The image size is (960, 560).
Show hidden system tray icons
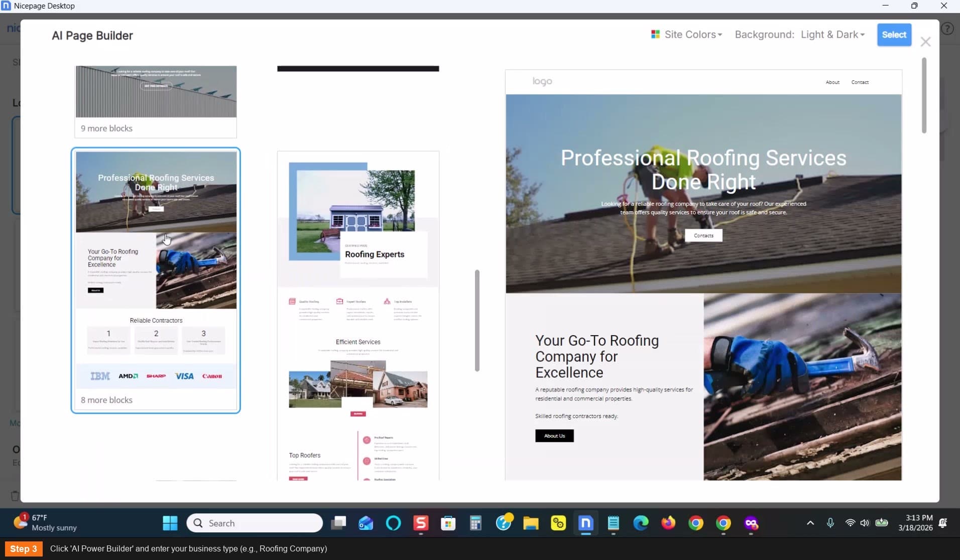tap(810, 523)
